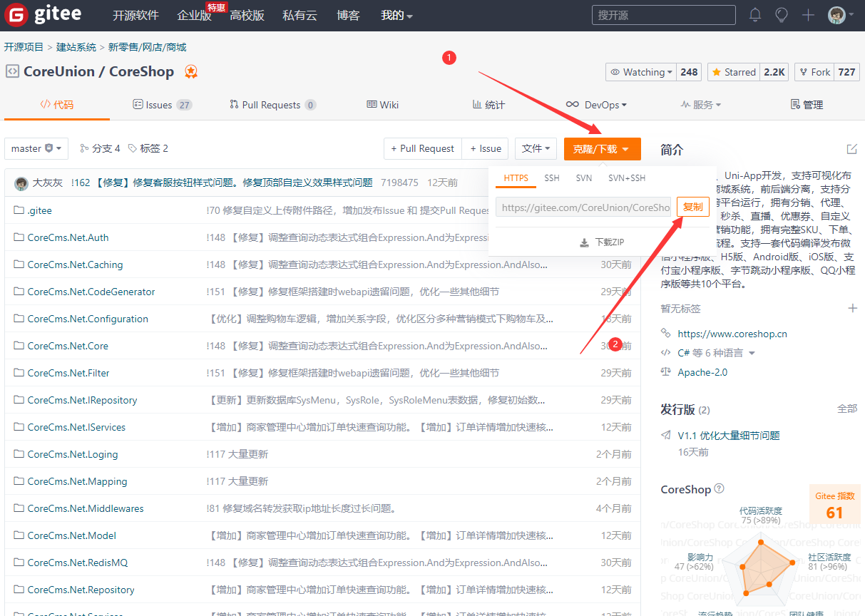Open the Watching dropdown

tap(642, 72)
